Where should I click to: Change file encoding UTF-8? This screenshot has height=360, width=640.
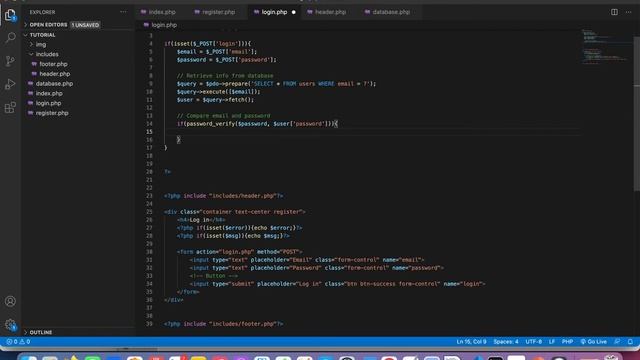click(533, 342)
